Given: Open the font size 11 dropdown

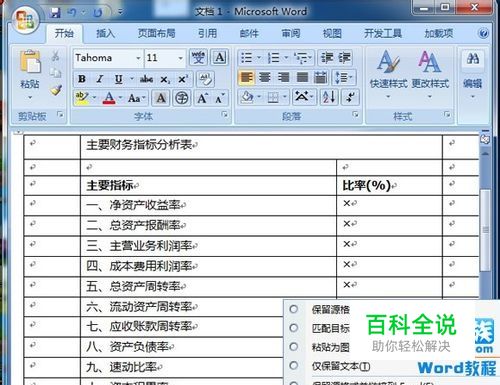Looking at the screenshot, I should click(x=180, y=58).
